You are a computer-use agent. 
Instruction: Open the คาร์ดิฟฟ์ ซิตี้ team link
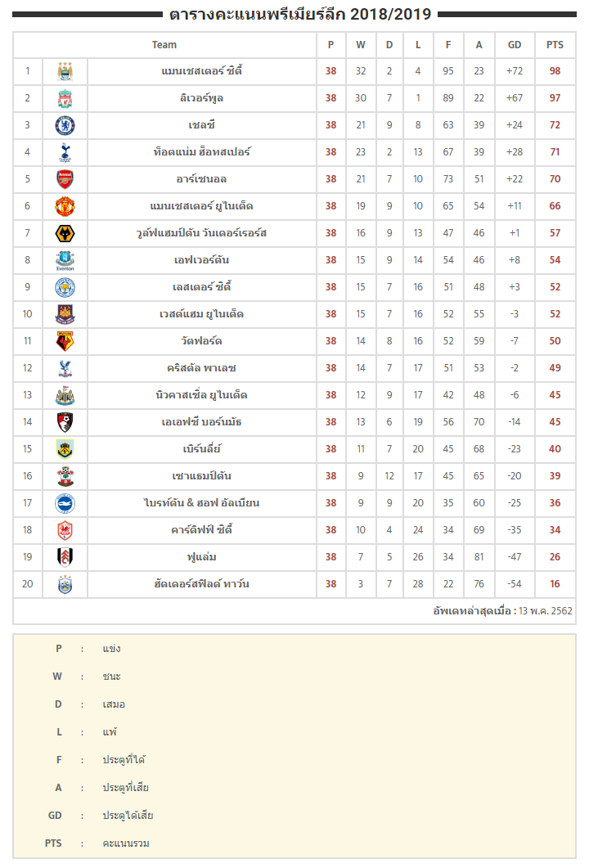tap(201, 530)
